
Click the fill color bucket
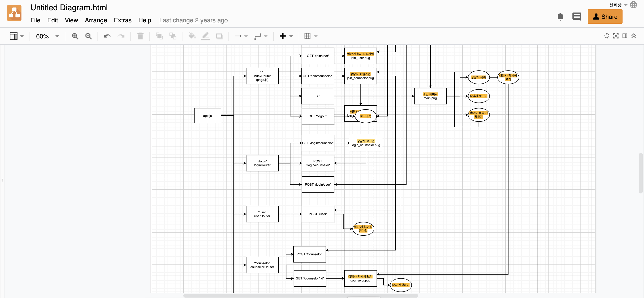(x=192, y=36)
